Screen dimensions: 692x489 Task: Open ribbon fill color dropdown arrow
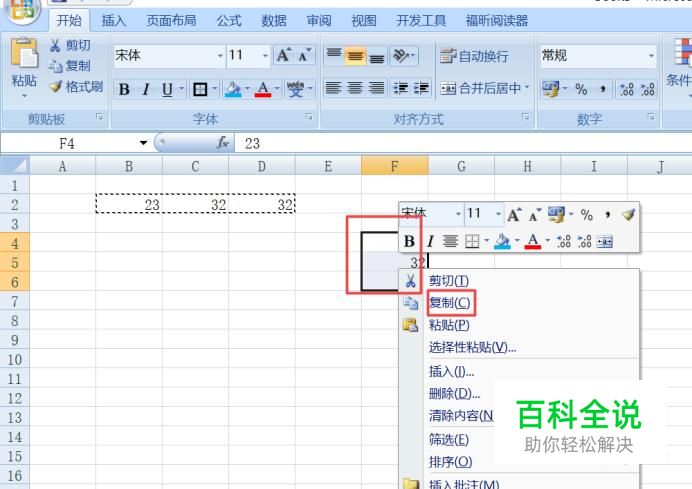tap(247, 89)
